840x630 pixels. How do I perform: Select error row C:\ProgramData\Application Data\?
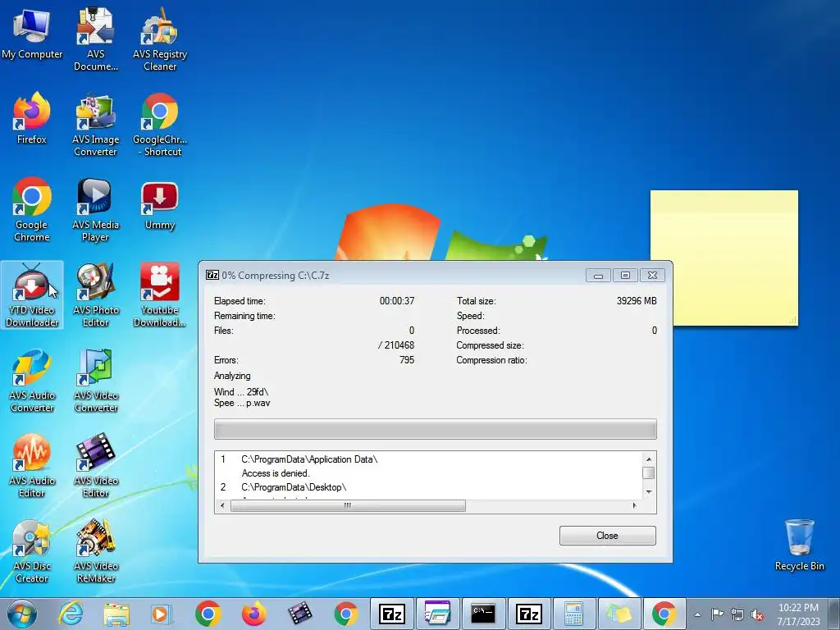click(309, 459)
